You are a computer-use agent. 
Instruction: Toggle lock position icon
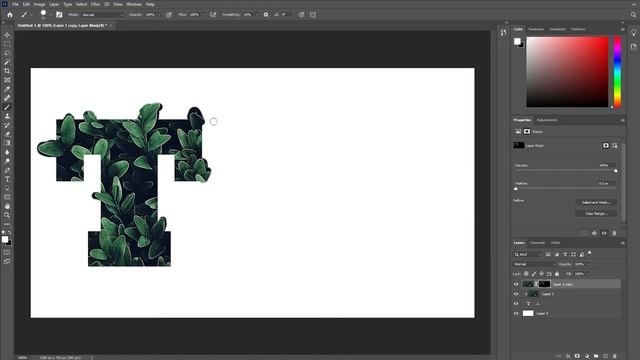pos(542,274)
